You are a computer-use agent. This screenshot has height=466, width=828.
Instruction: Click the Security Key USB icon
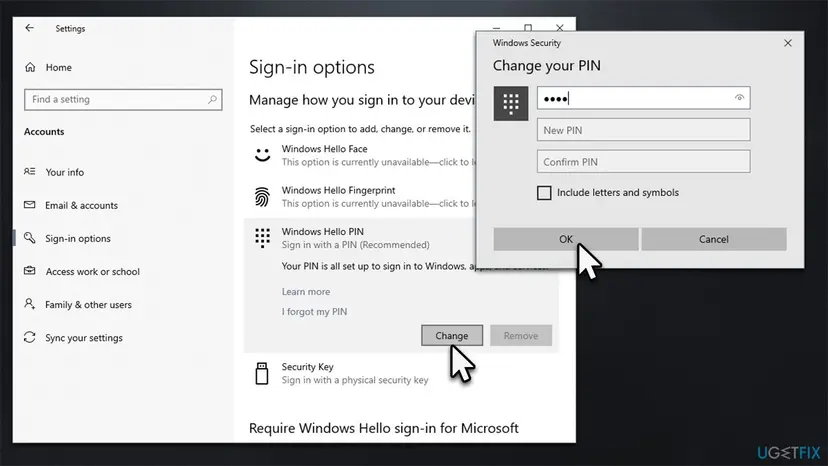[x=262, y=373]
